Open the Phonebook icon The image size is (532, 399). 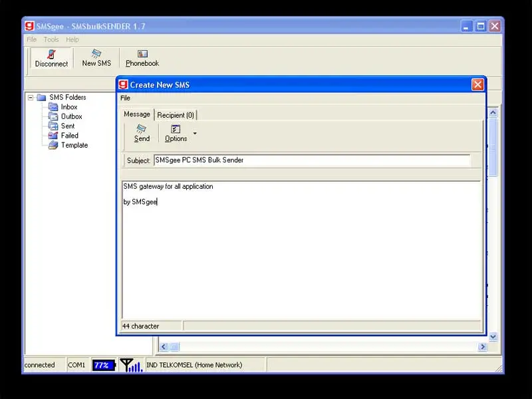[142, 59]
